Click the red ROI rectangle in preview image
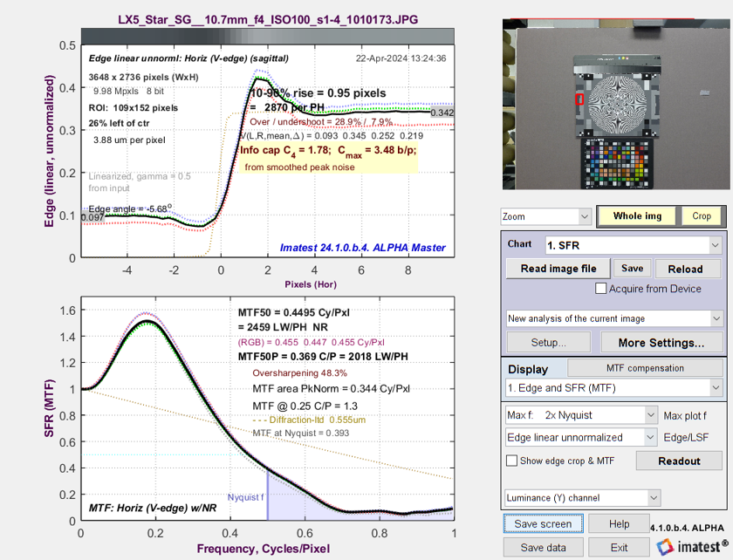733x560 pixels. point(579,100)
